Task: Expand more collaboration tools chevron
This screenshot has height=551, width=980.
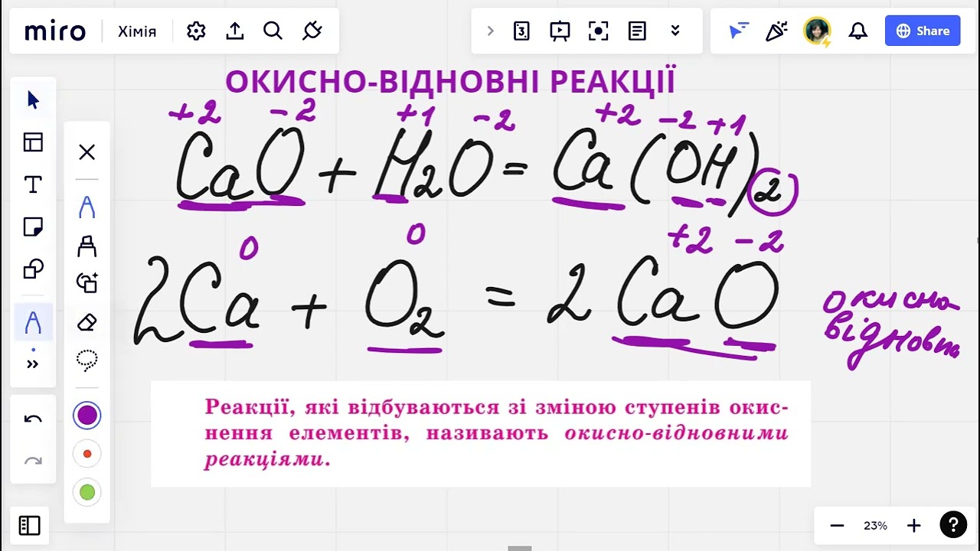Action: coord(675,31)
